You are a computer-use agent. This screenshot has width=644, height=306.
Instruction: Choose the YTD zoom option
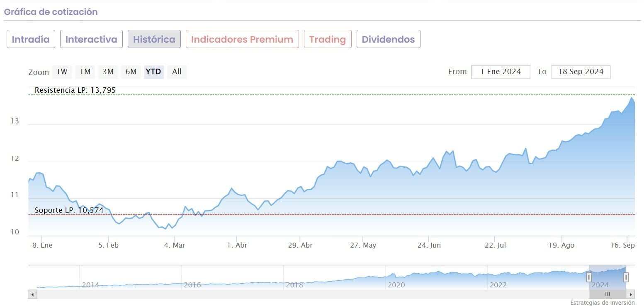154,72
